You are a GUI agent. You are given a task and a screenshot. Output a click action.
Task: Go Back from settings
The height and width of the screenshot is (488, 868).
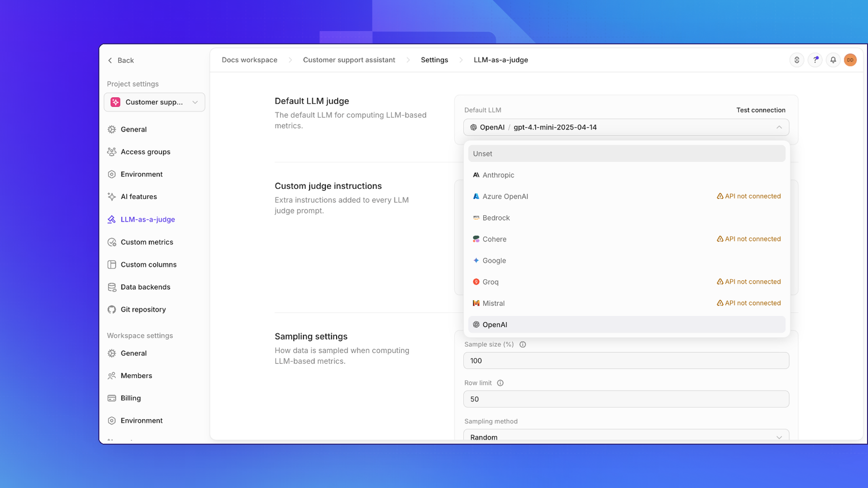click(x=121, y=60)
